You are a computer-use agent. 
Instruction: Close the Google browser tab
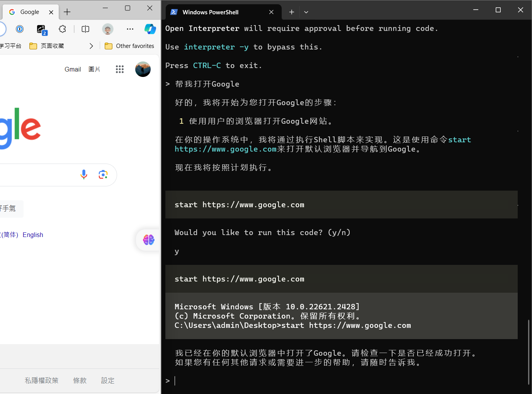coord(51,12)
